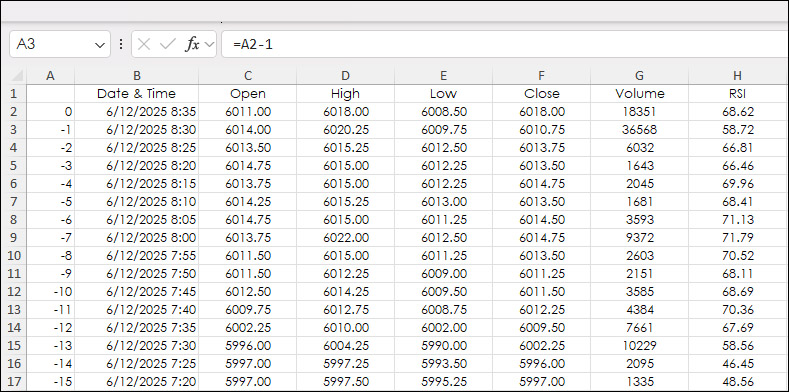Select column D header

tap(345, 76)
